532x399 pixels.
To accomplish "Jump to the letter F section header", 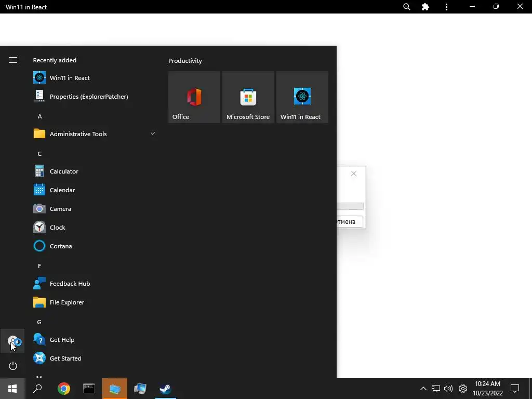I will [x=39, y=266].
